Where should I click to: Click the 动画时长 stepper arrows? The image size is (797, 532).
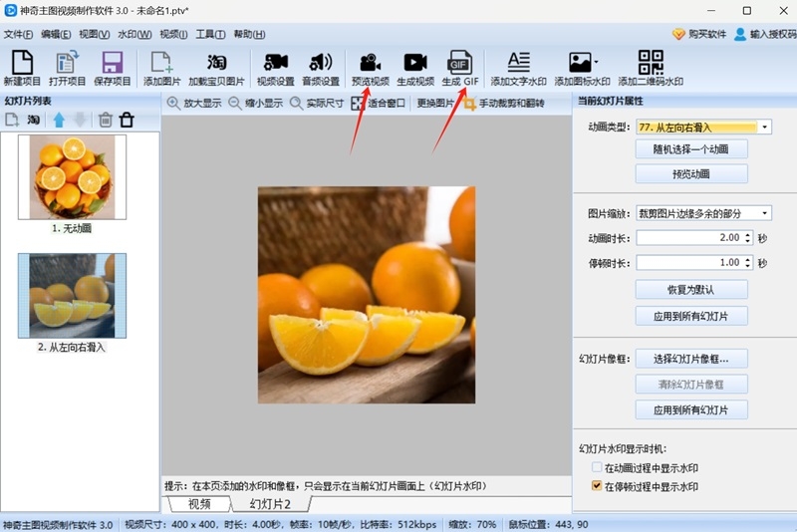pyautogui.click(x=748, y=238)
